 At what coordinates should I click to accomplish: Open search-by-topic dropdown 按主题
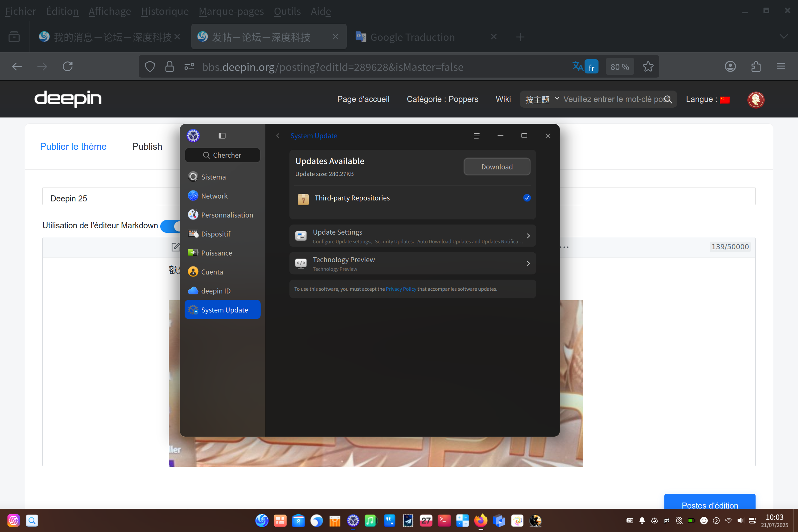(x=542, y=99)
